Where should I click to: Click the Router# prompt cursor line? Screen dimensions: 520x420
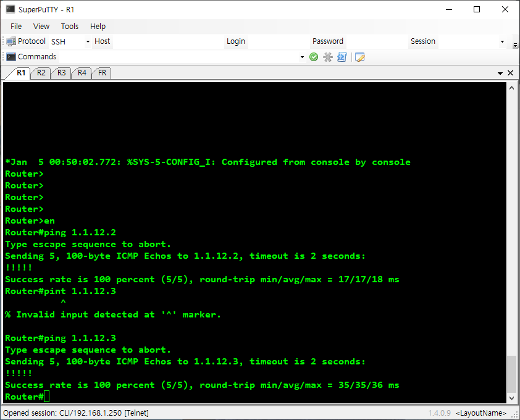[x=27, y=397]
